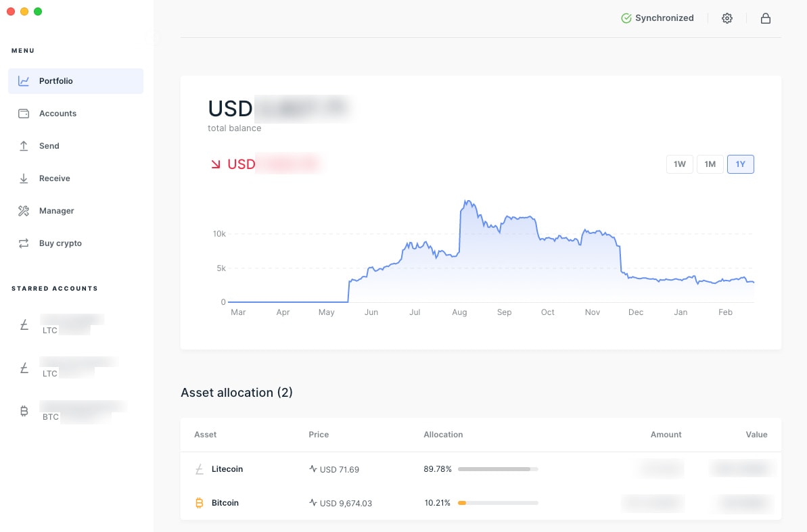Click the red downward trend arrow
807x532 pixels.
pos(216,164)
